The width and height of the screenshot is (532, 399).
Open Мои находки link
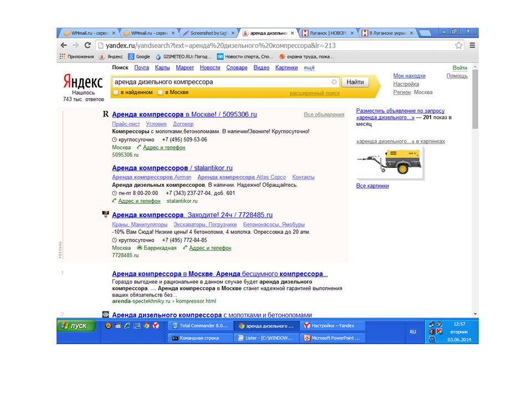tap(409, 76)
